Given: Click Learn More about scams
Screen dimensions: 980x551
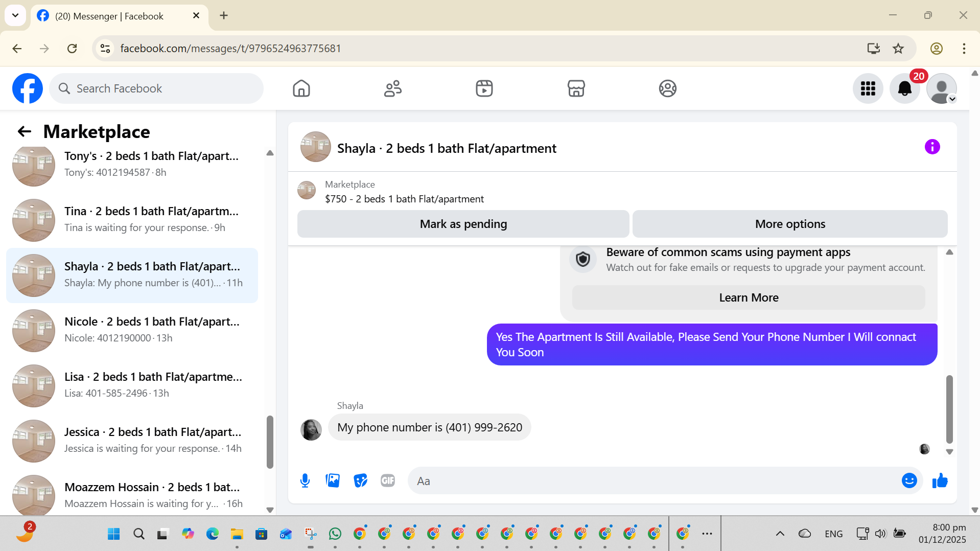Looking at the screenshot, I should coord(749,297).
